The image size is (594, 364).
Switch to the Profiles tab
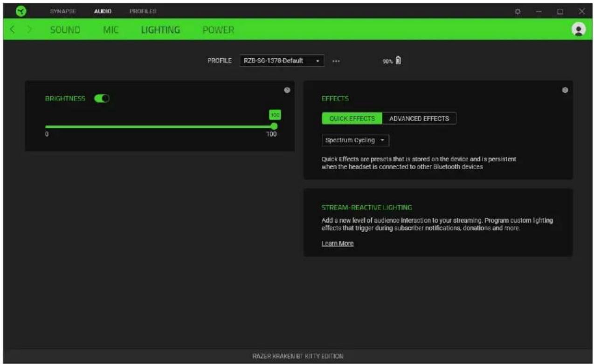(x=143, y=11)
